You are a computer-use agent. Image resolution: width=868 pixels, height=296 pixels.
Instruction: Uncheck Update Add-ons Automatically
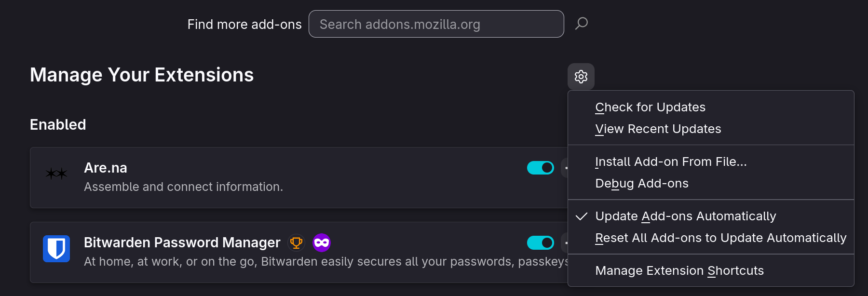coord(686,216)
